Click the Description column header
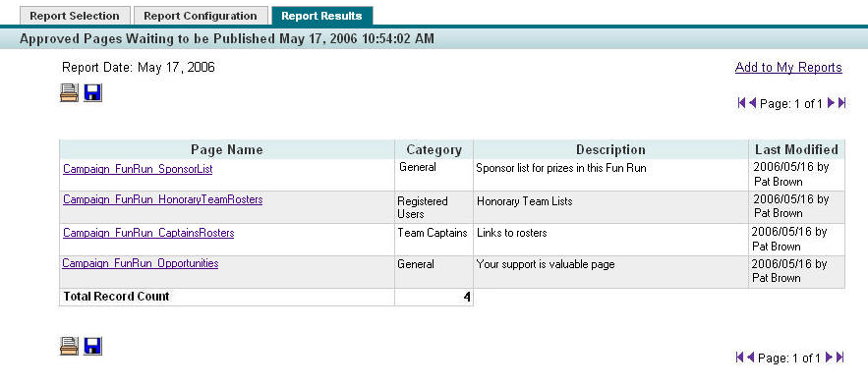The height and width of the screenshot is (386, 868). [610, 149]
